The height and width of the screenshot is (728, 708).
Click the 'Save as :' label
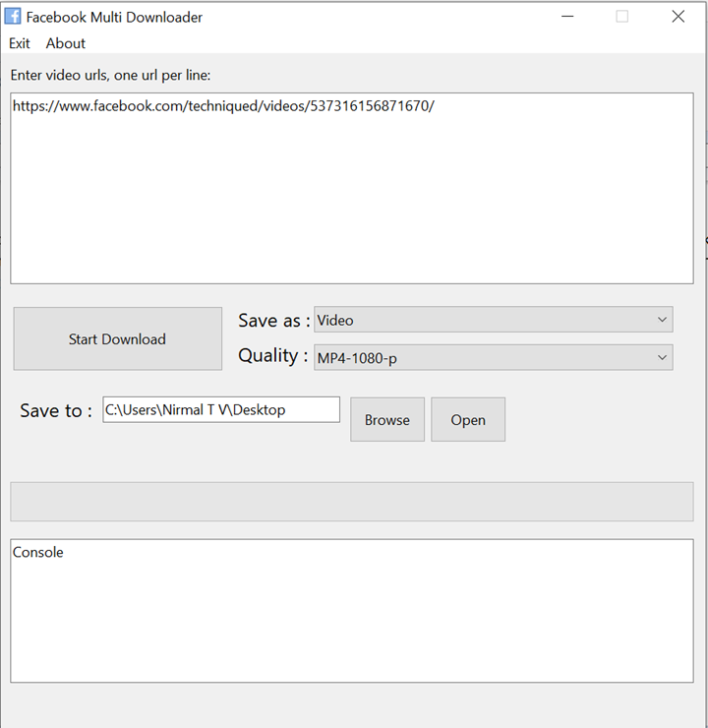(273, 321)
